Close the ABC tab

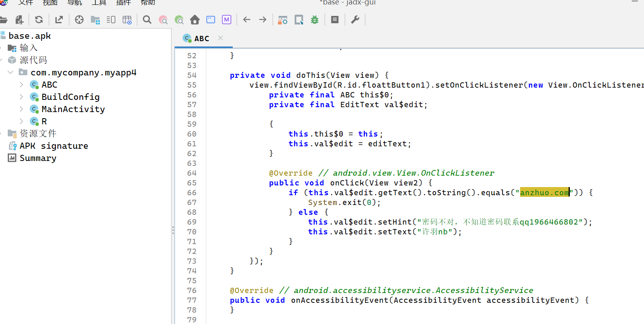pos(221,38)
